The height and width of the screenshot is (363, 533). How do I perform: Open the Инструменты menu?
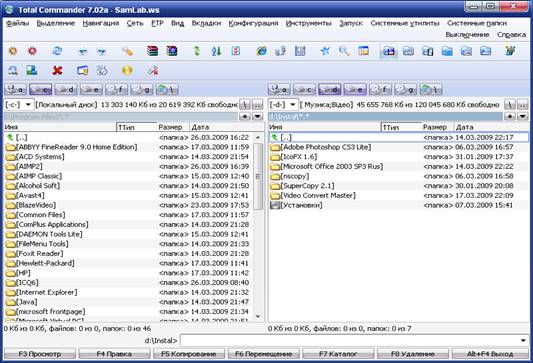point(309,23)
